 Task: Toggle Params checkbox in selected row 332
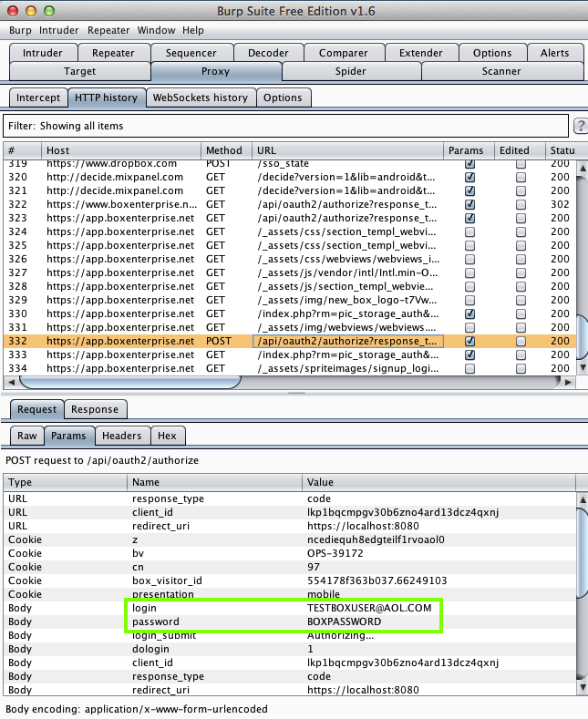coord(469,341)
